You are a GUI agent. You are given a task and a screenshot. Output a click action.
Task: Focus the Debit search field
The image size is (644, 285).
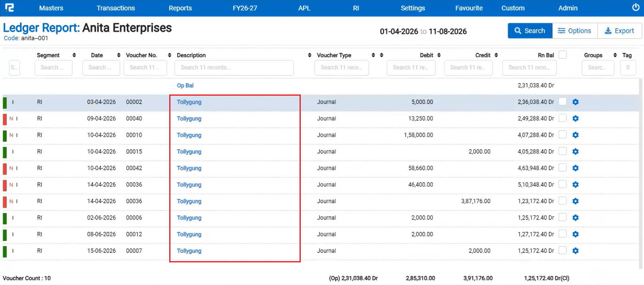411,67
